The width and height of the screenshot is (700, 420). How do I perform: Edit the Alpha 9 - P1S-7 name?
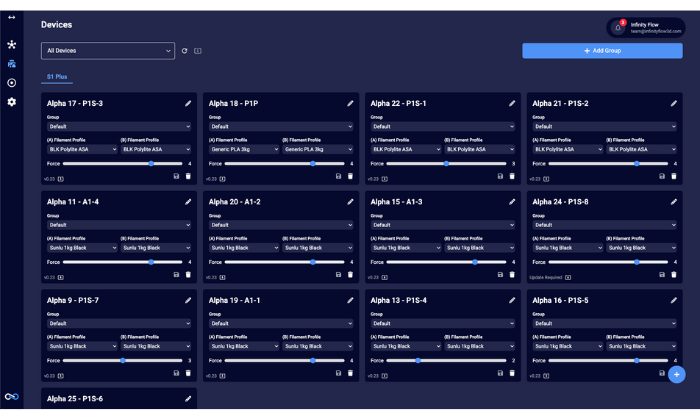pos(188,301)
